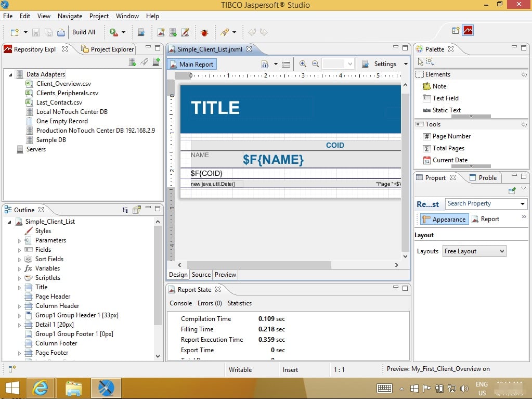
Task: Open the Settings dropdown arrow in editor toolbar
Action: click(406, 64)
